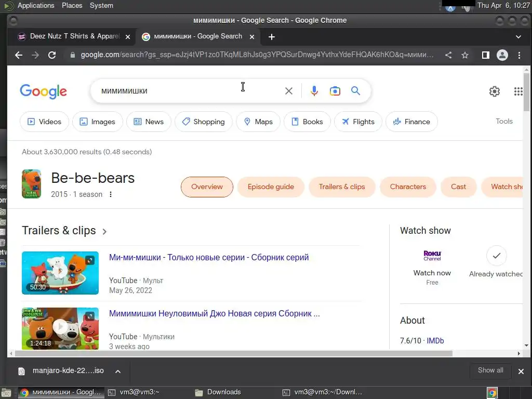Open the Мимимишки Неуловимый Джо video link
This screenshot has width=532, height=399.
214,313
